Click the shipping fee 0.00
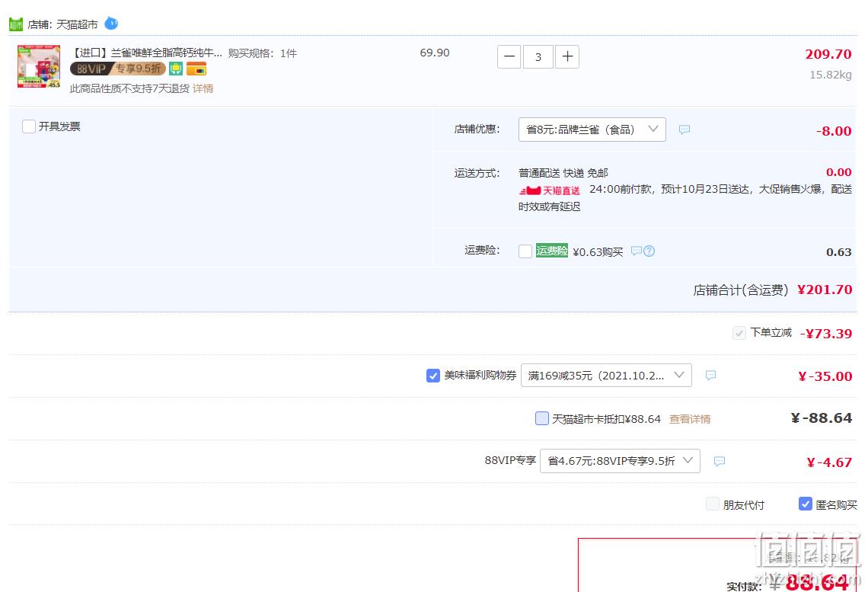The width and height of the screenshot is (868, 592). pyautogui.click(x=838, y=172)
